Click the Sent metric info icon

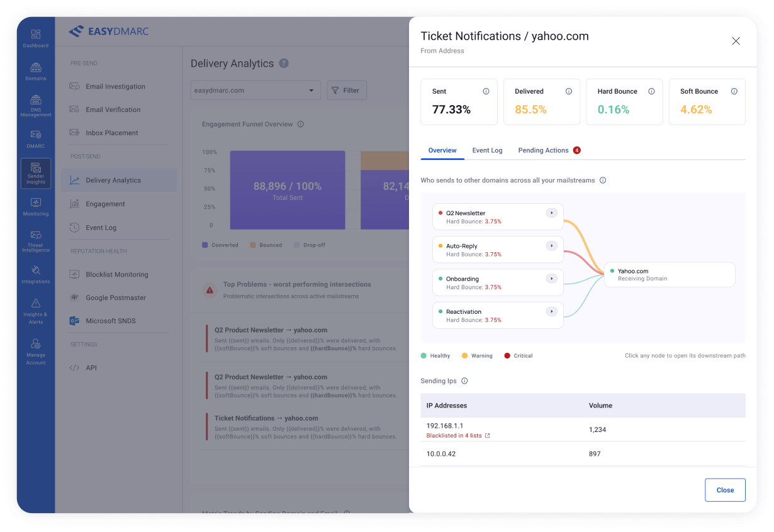pyautogui.click(x=486, y=91)
